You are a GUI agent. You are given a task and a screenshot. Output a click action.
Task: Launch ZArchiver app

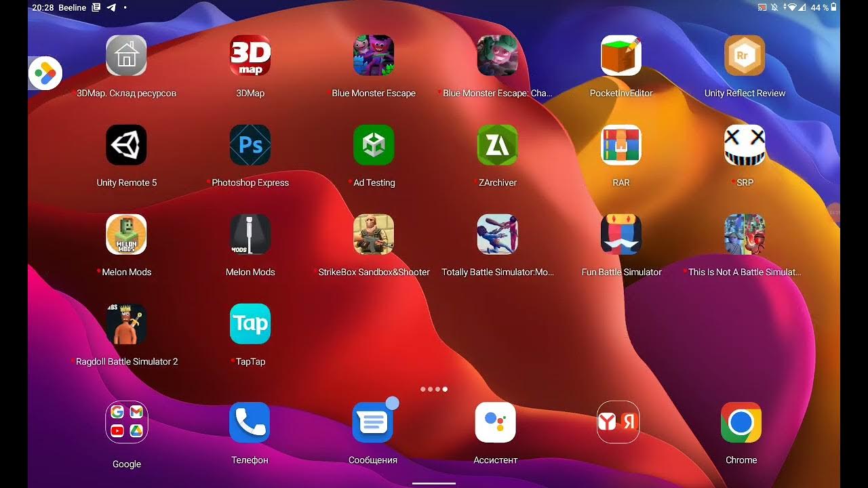497,144
